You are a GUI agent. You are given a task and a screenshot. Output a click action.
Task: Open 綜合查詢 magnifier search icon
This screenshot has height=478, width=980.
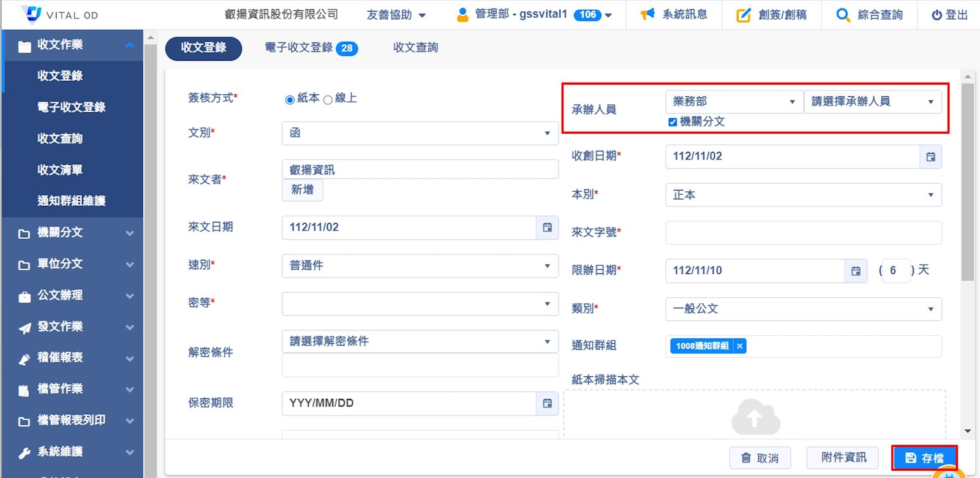pyautogui.click(x=843, y=15)
